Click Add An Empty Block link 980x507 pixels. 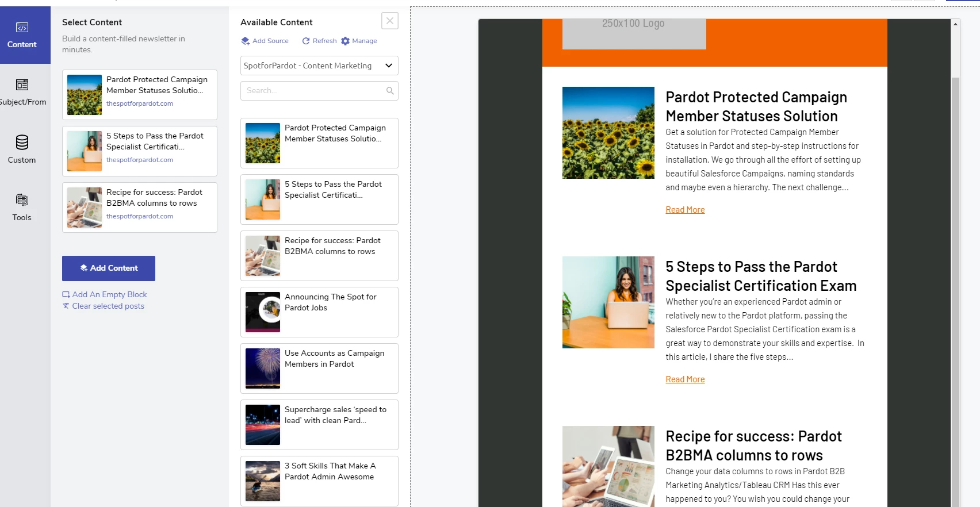tap(105, 294)
